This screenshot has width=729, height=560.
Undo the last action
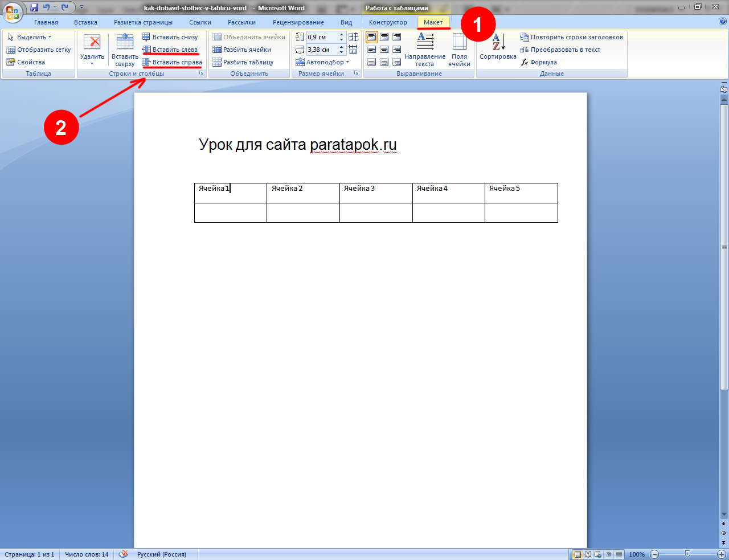point(47,7)
